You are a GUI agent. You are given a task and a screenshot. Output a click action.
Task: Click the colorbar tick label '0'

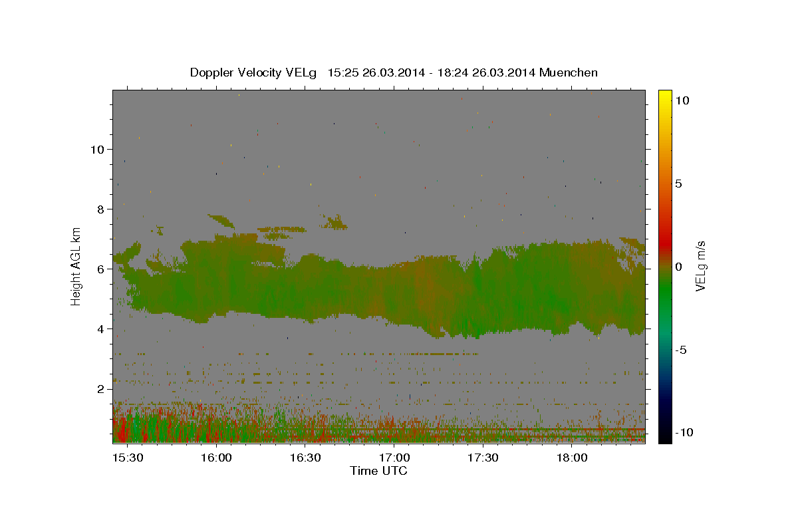click(678, 267)
